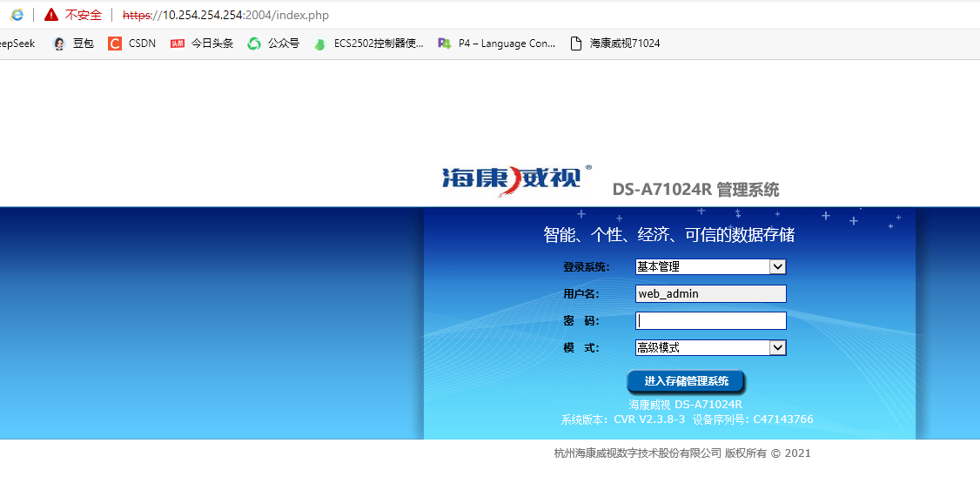Click the green ECS2502 bookmark icon

(320, 44)
